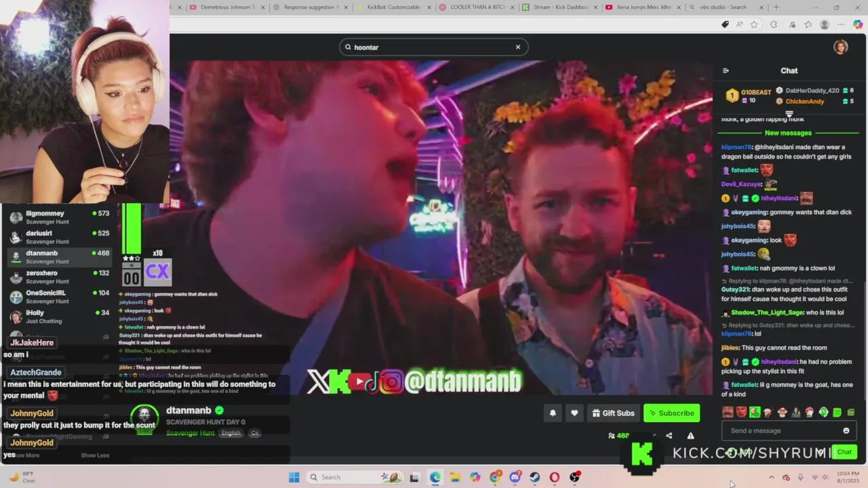The image size is (868, 488).
Task: Open dtanmanb's channel name link
Action: point(189,410)
